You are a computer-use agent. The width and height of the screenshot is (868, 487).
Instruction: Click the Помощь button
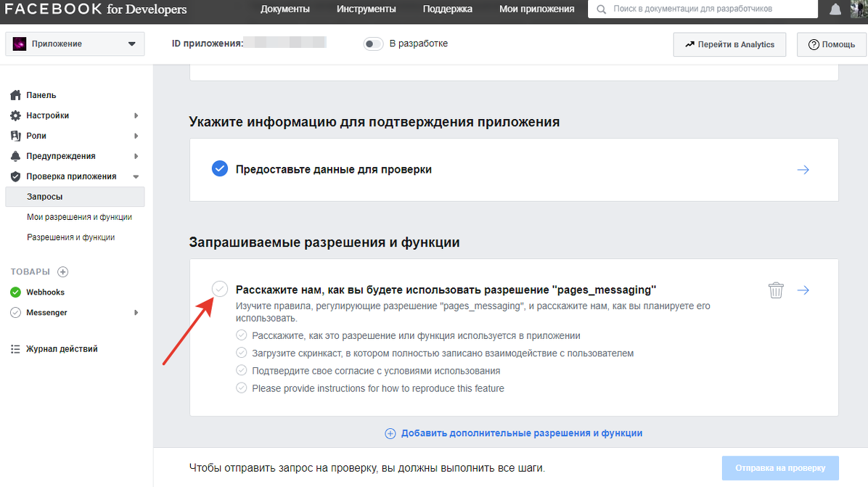pos(832,44)
